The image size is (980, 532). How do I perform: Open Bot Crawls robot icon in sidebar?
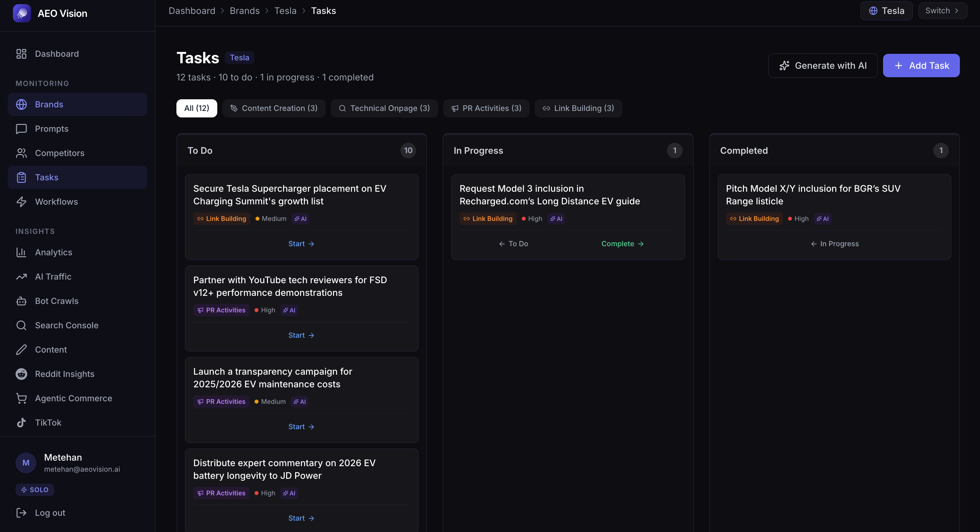pyautogui.click(x=21, y=301)
